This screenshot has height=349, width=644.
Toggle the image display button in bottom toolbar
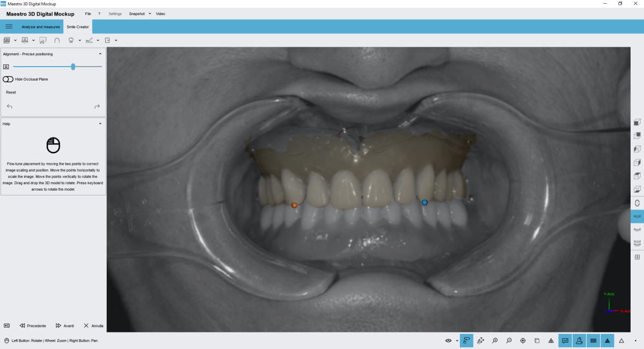(565, 340)
